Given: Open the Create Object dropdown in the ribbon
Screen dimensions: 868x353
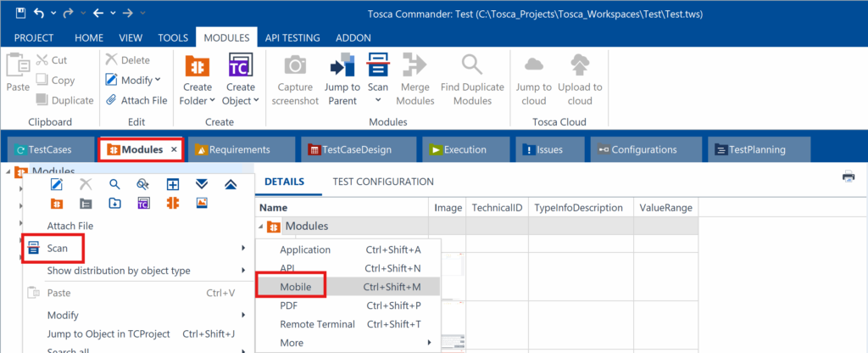Looking at the screenshot, I should 240,79.
